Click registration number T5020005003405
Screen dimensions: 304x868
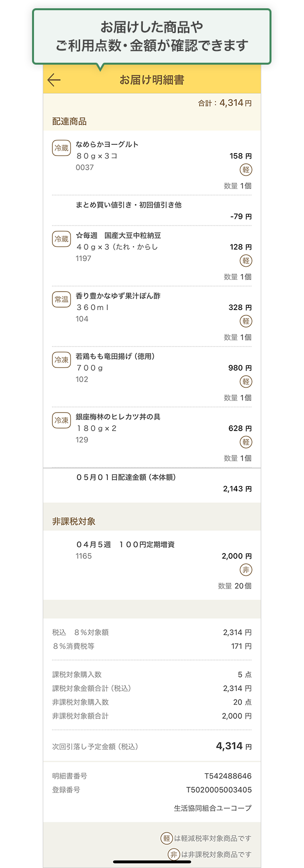[x=219, y=790]
